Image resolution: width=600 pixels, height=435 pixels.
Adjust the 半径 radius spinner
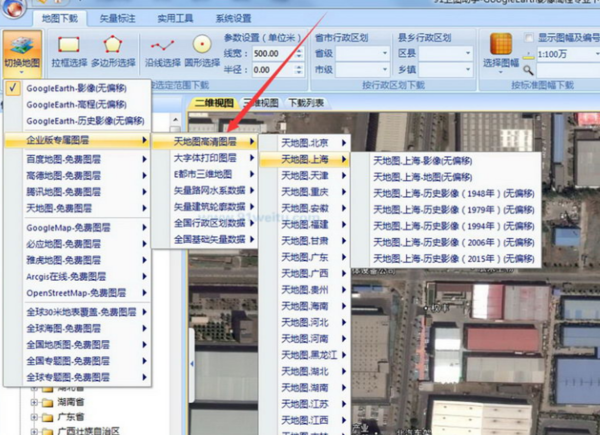point(300,70)
